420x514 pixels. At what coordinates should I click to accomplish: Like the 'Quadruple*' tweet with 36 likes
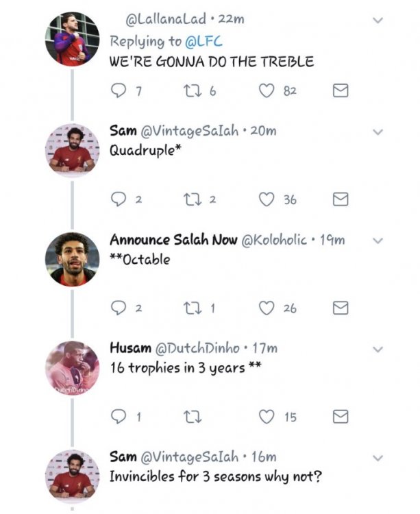(x=267, y=199)
